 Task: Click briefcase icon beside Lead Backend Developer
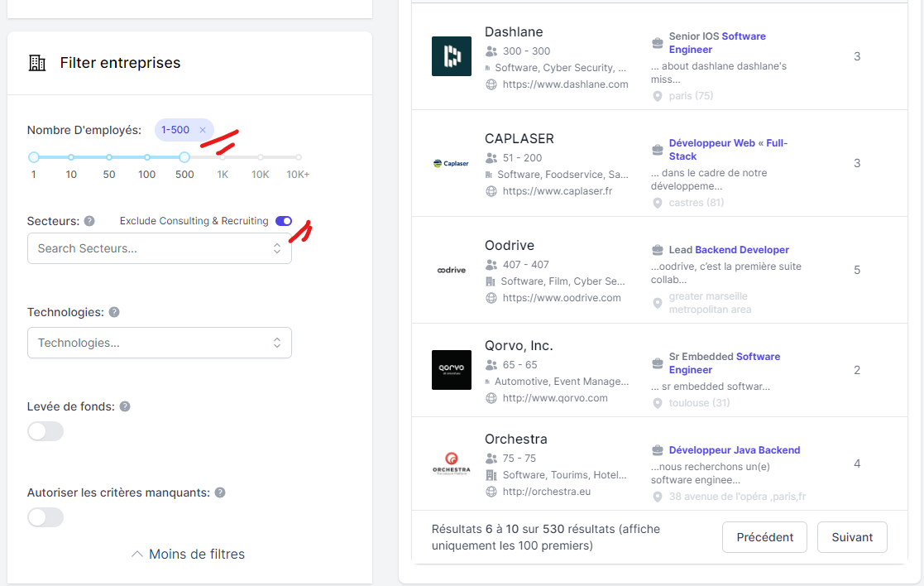point(657,250)
